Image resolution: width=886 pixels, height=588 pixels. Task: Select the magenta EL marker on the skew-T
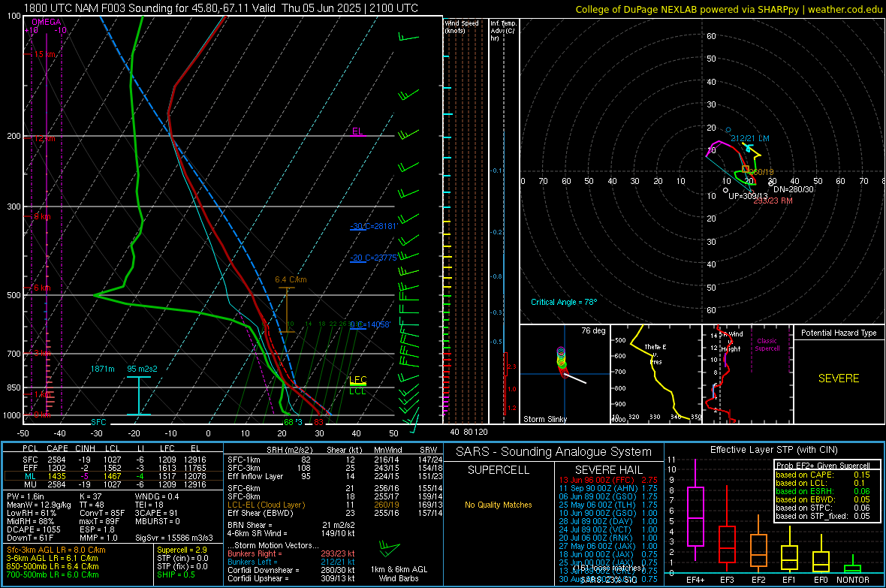tap(357, 131)
